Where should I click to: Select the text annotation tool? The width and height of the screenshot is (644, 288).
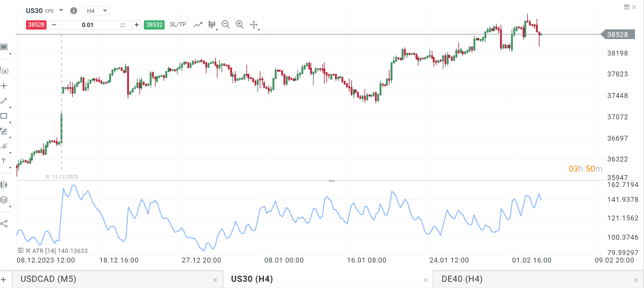(4, 161)
